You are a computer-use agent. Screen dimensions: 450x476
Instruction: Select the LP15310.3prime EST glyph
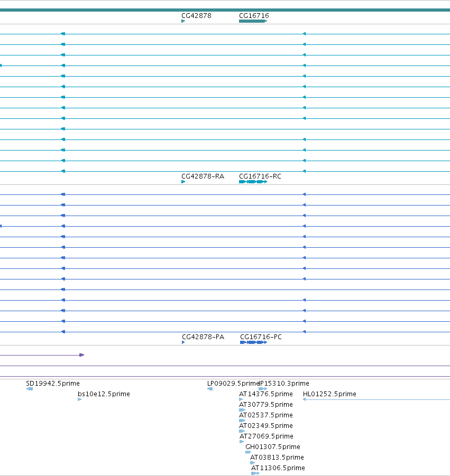263,389
